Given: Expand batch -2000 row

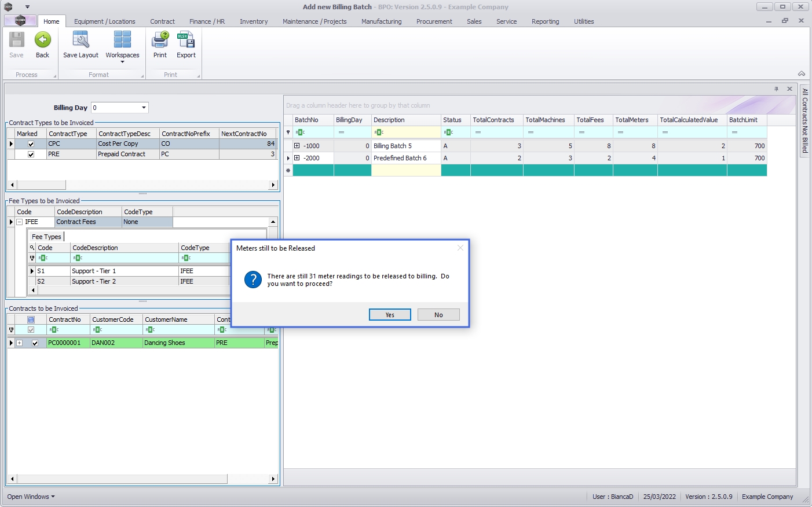Looking at the screenshot, I should coord(297,158).
